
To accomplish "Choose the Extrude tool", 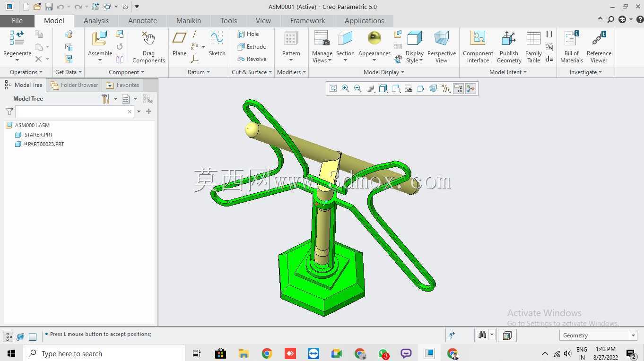I will (x=252, y=47).
